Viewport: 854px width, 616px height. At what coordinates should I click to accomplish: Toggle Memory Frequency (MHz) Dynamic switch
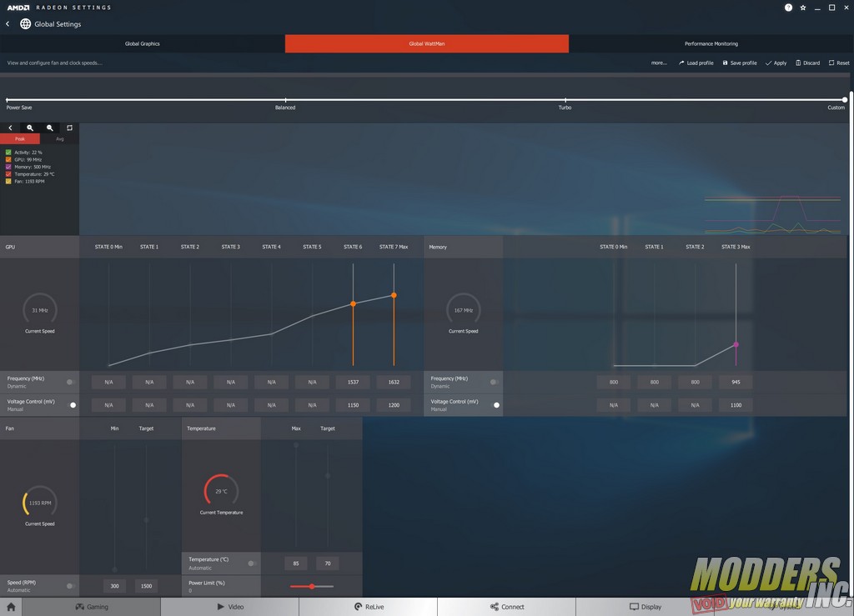click(494, 382)
